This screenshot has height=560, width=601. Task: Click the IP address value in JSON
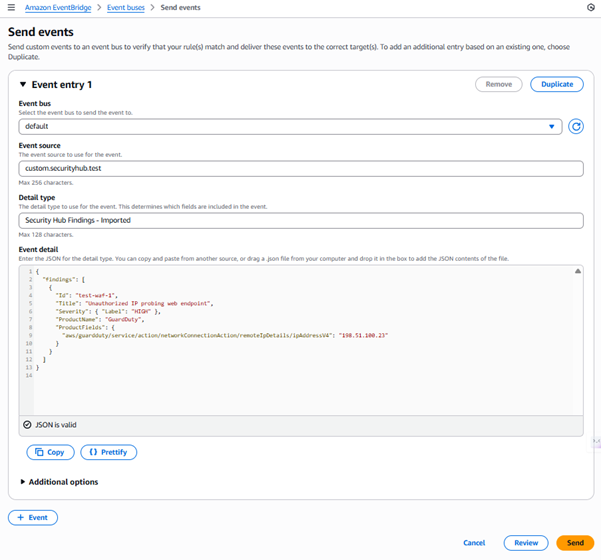363,335
